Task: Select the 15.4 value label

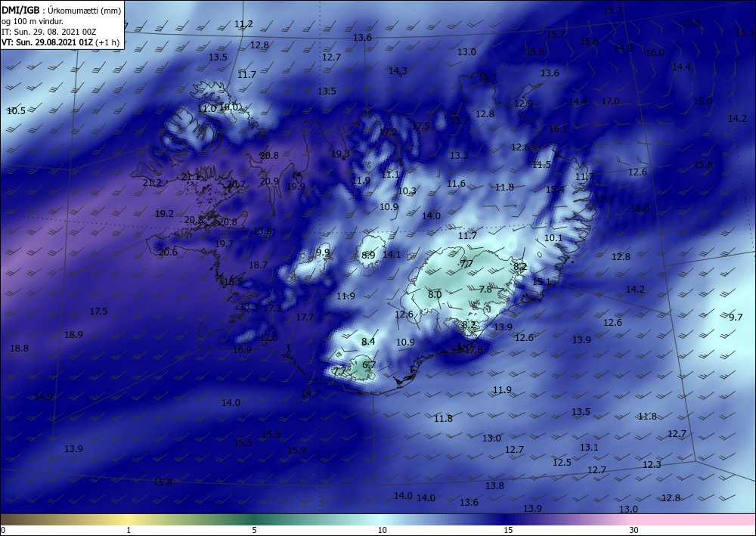Action: (x=556, y=190)
